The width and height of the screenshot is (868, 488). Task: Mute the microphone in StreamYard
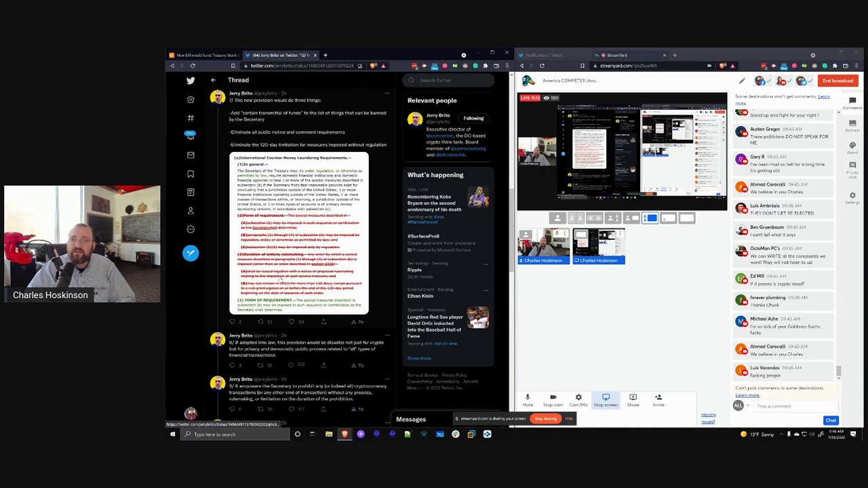point(528,400)
